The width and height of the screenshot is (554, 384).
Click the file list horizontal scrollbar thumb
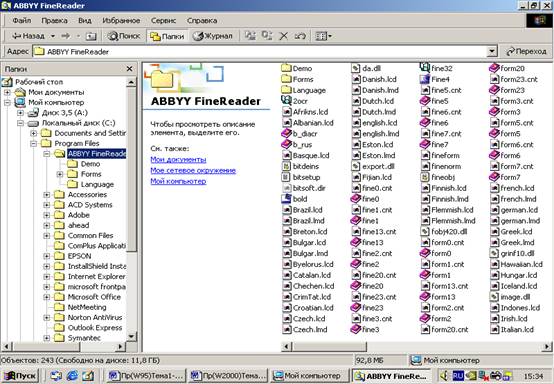pyautogui.click(x=329, y=347)
